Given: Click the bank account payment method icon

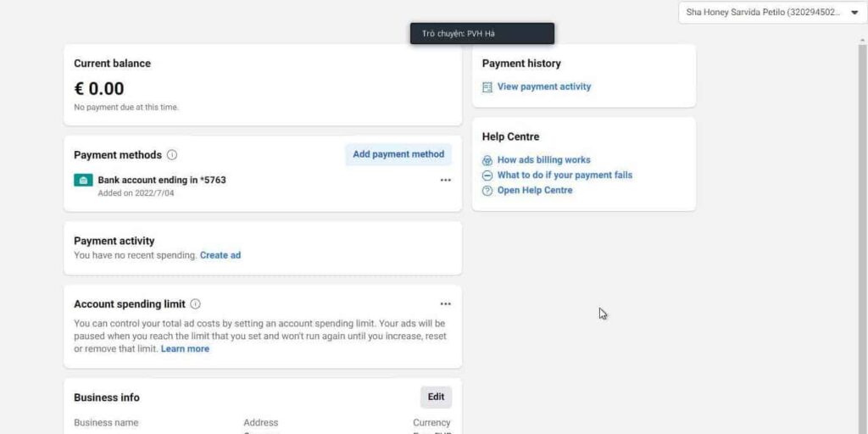Looking at the screenshot, I should [83, 181].
